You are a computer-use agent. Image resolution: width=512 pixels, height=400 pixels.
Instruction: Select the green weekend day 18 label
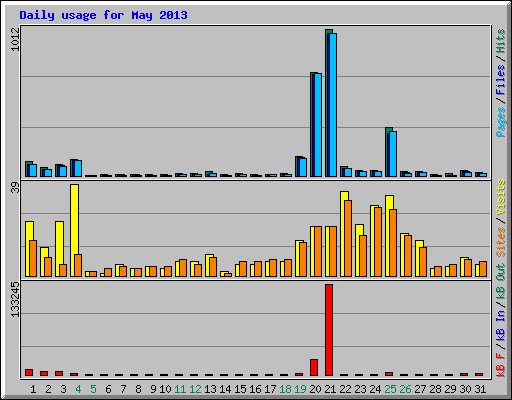[x=285, y=389]
